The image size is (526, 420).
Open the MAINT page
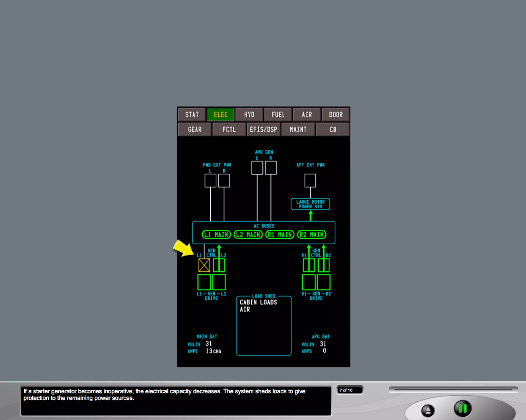(298, 129)
